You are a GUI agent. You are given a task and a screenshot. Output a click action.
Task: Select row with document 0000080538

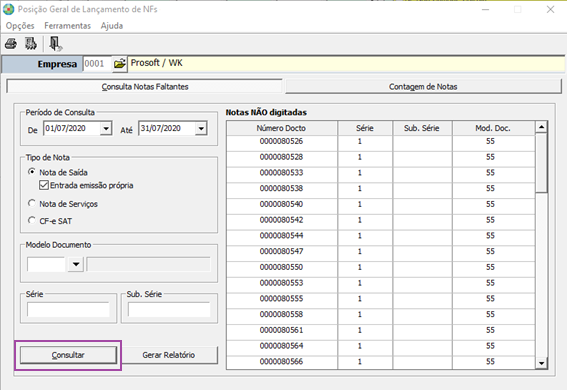pyautogui.click(x=381, y=189)
